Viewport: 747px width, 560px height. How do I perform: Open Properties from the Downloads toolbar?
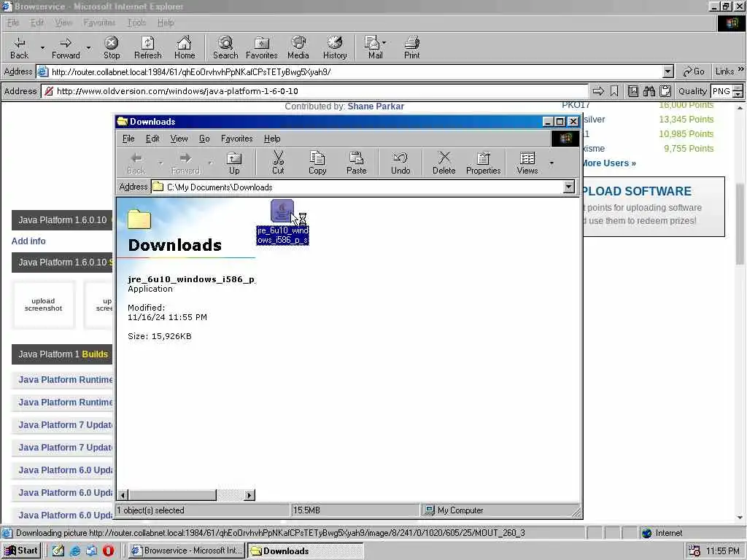pyautogui.click(x=483, y=163)
